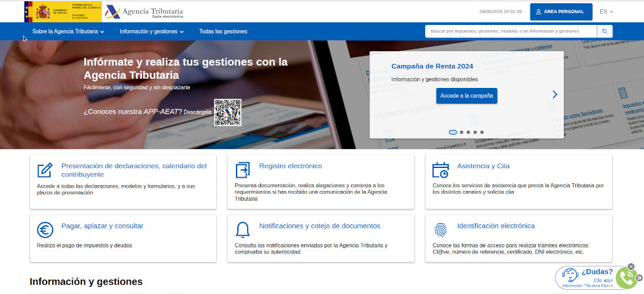Open the ES language selector

coord(606,12)
